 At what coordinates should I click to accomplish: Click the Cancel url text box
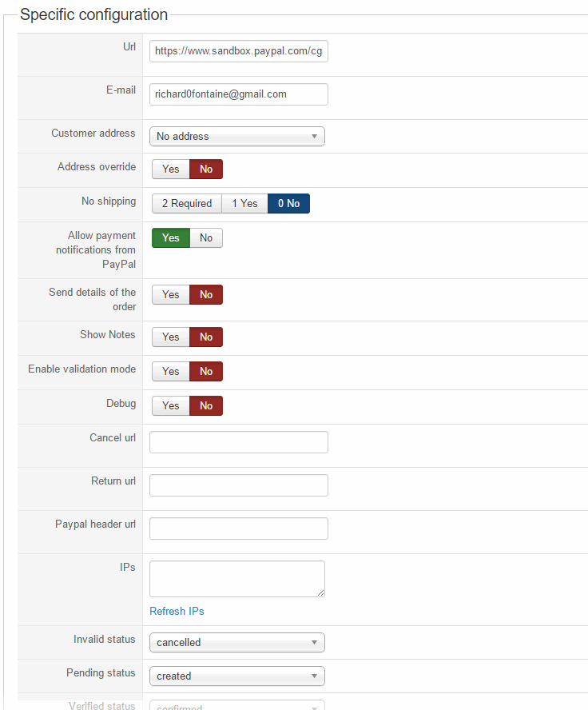238,442
